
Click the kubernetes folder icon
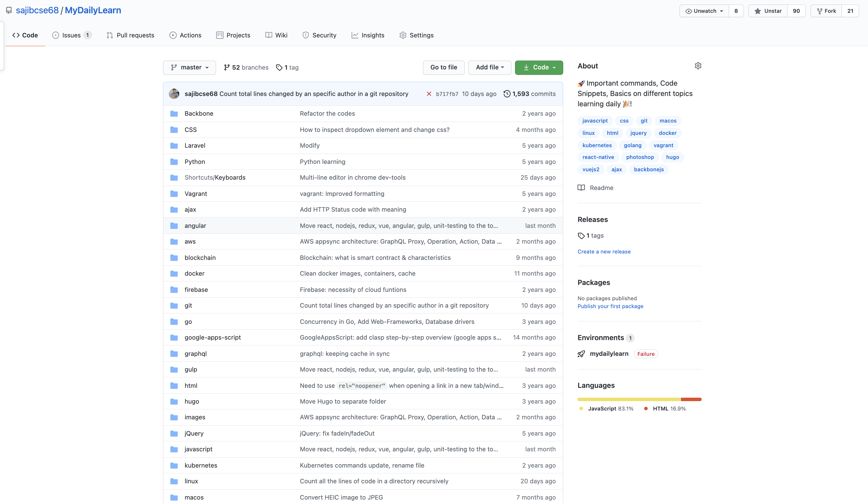(x=174, y=466)
